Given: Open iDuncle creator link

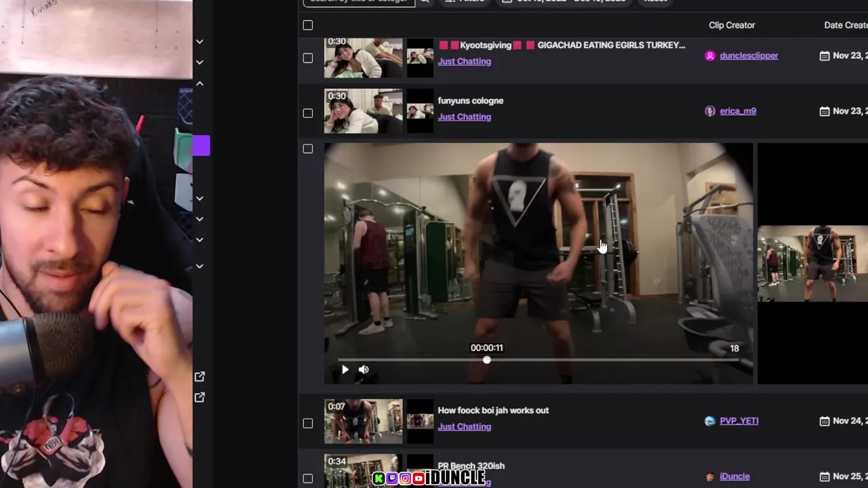Looking at the screenshot, I should pos(734,476).
